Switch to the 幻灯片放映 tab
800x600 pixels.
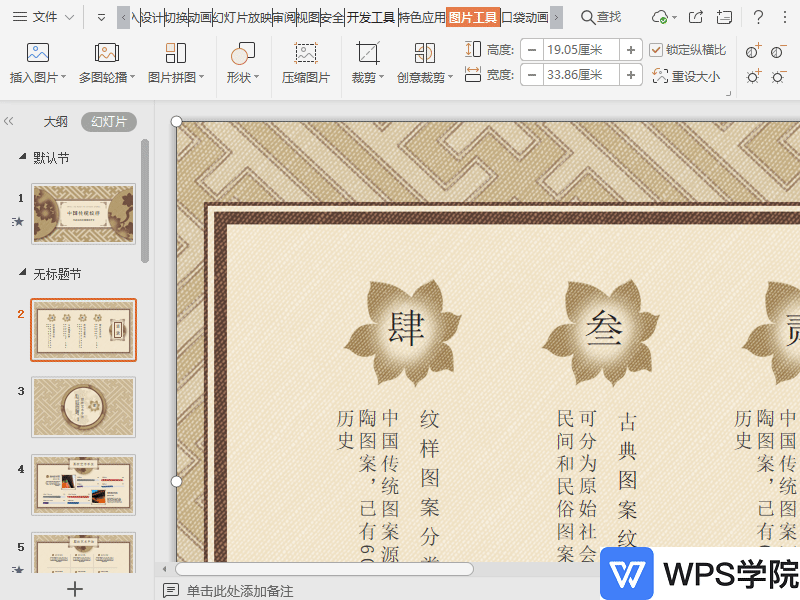[x=242, y=18]
